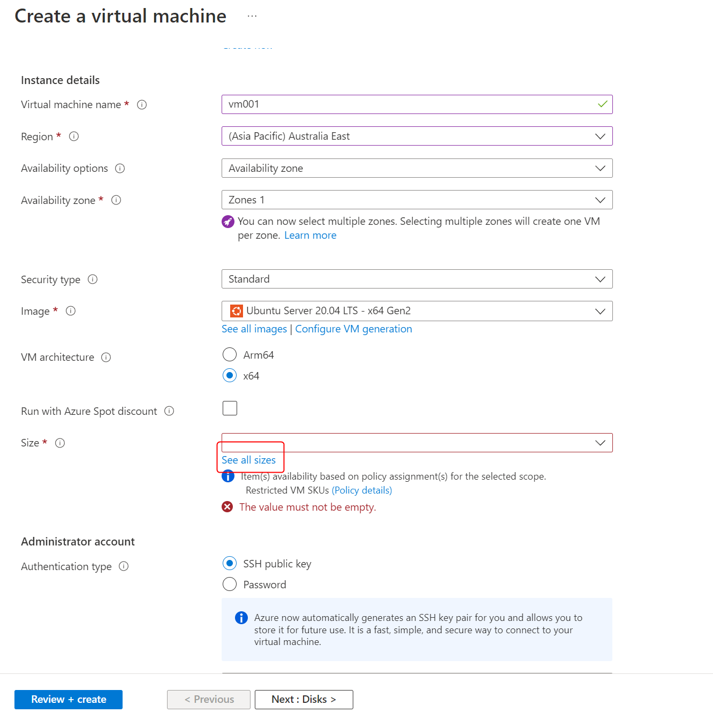Open Learn more link about zones

pyautogui.click(x=310, y=236)
